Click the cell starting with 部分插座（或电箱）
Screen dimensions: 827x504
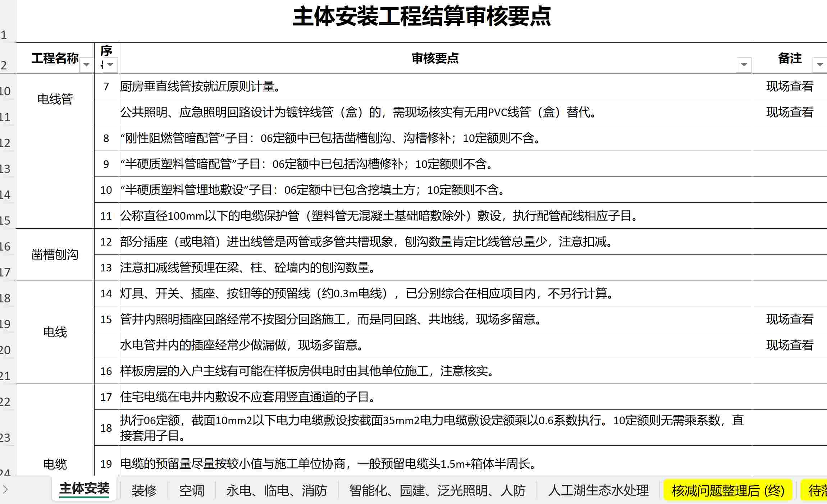click(x=435, y=242)
